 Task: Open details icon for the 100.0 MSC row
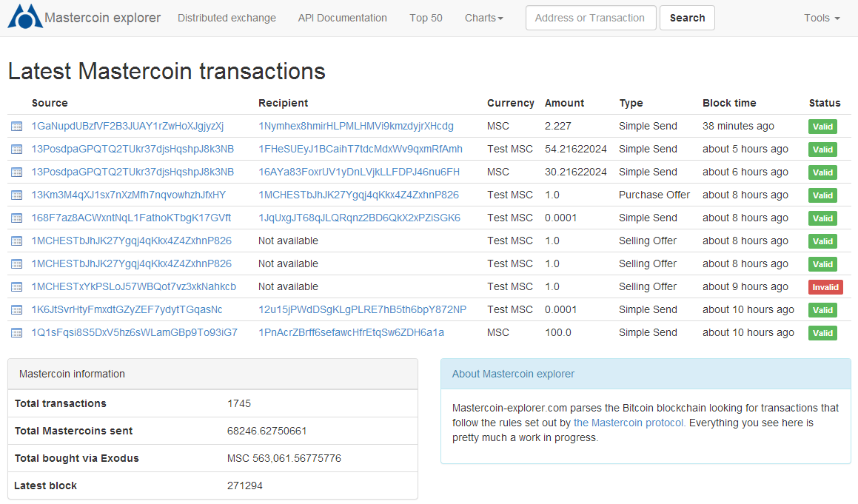coord(17,333)
